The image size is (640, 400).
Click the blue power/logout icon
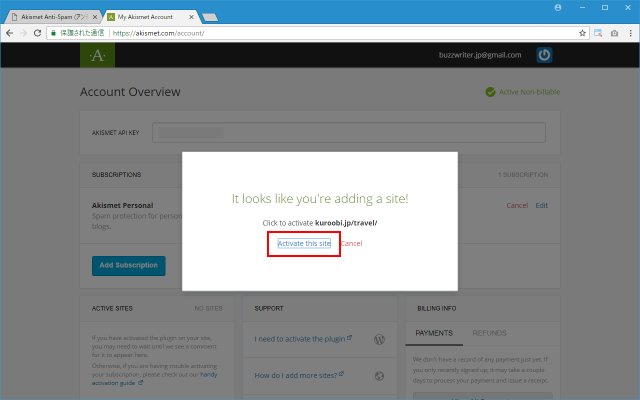coord(544,55)
